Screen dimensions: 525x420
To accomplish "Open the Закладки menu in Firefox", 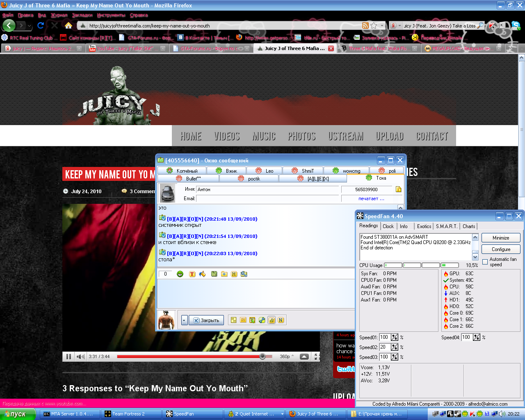I will 82,15.
